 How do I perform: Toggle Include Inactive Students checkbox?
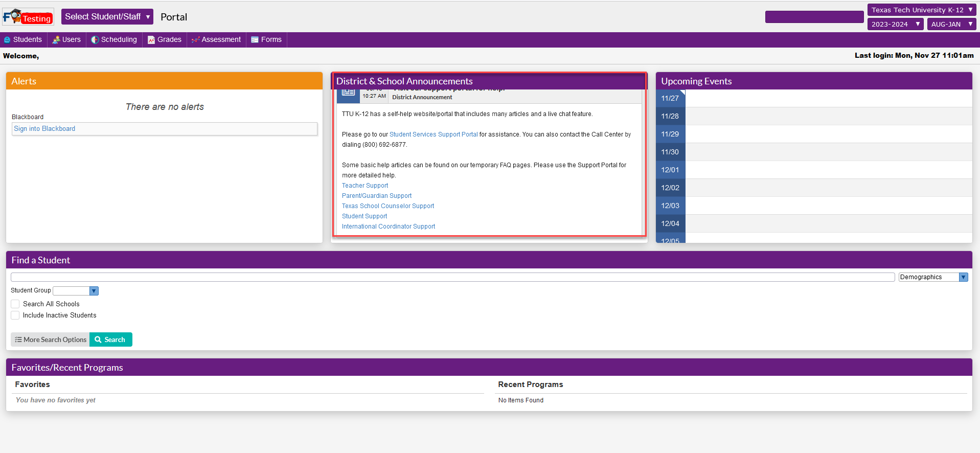click(x=15, y=315)
